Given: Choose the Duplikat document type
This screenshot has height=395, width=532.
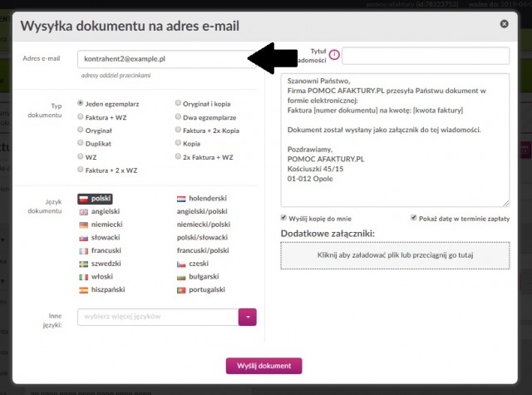Looking at the screenshot, I should coord(80,142).
